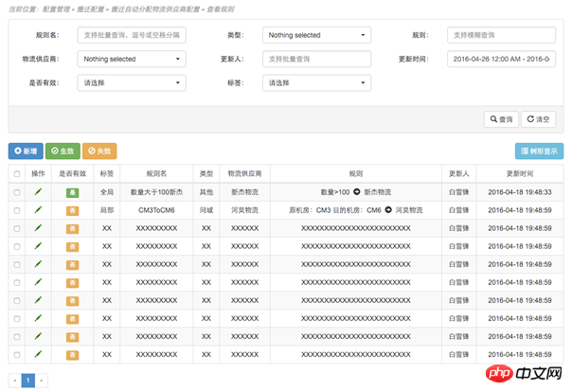Click the 清空 clear button
Screen dimensions: 572x392
(x=538, y=119)
